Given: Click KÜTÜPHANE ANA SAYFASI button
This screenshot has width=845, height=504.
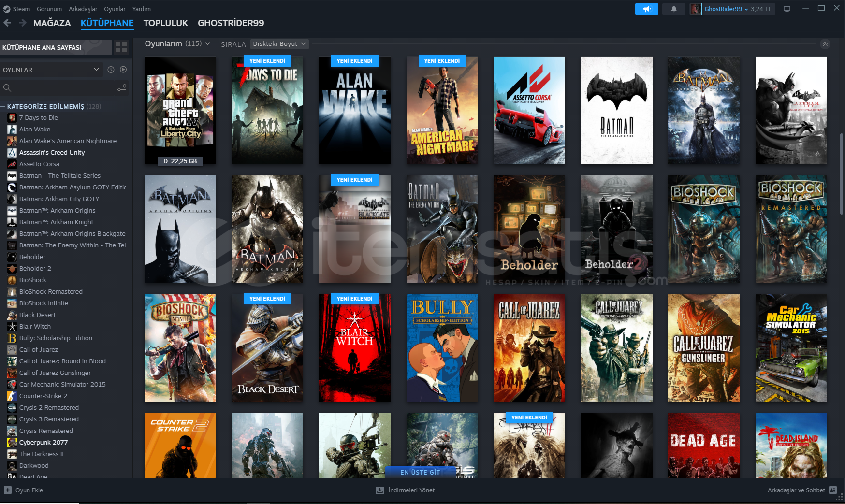Looking at the screenshot, I should pos(56,47).
